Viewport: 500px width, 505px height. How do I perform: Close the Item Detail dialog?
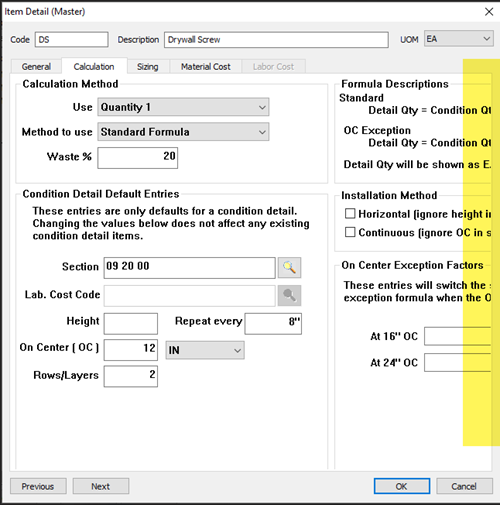coord(489,12)
